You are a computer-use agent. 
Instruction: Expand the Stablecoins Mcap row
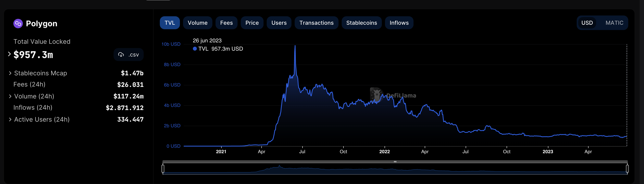[10, 73]
